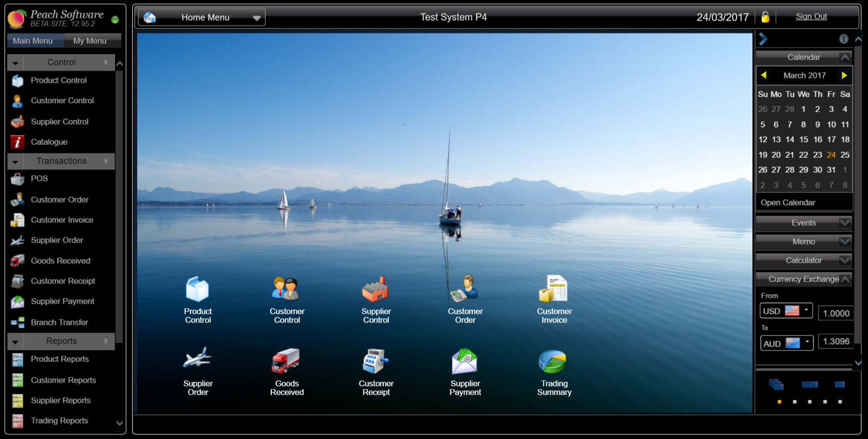This screenshot has height=439, width=868.
Task: Open the Reports section in the left menu
Action: tap(61, 341)
